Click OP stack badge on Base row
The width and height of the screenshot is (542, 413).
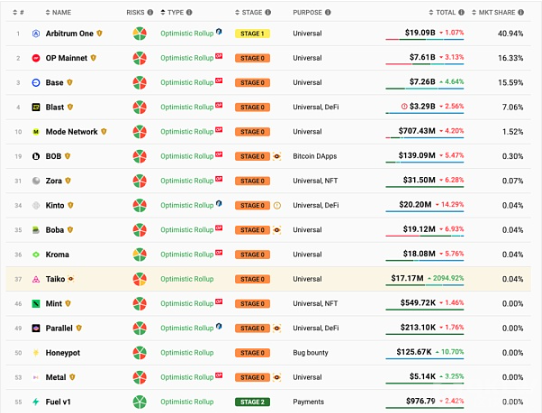tap(219, 81)
